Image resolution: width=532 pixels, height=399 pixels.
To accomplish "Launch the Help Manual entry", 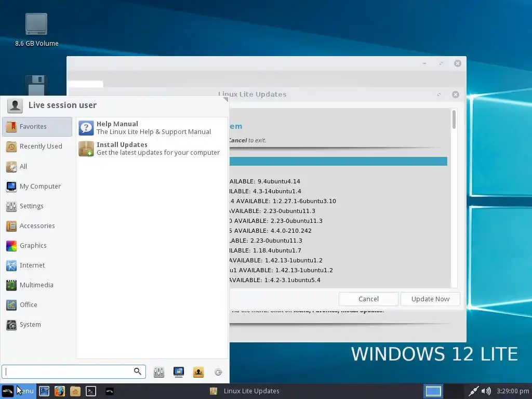I will [x=152, y=128].
